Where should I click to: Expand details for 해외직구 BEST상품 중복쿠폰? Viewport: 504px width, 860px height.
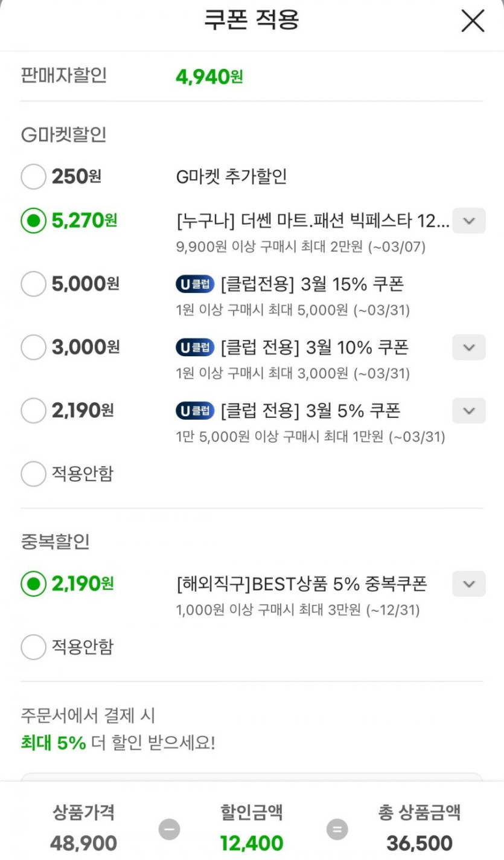click(x=469, y=584)
